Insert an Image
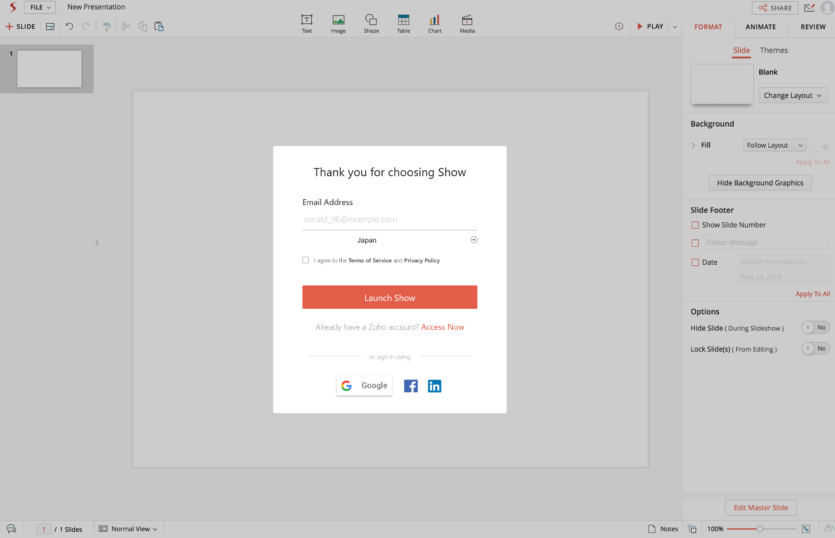The width and height of the screenshot is (835, 538). click(338, 23)
